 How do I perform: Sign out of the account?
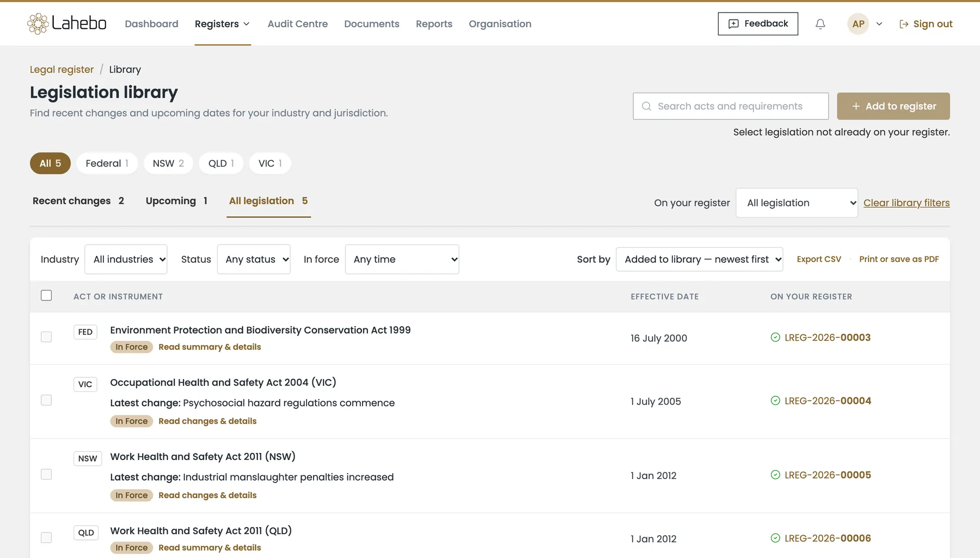(x=926, y=24)
